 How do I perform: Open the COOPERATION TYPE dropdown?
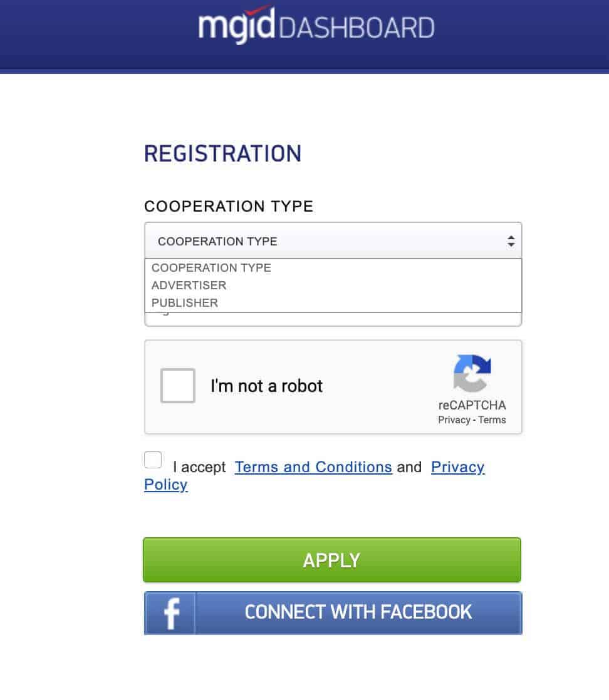coord(332,240)
